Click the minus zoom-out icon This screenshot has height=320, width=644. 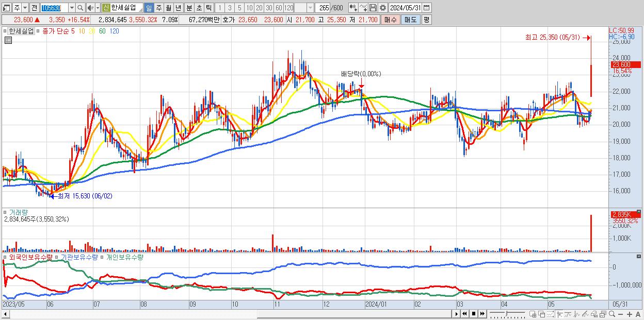(x=621, y=314)
